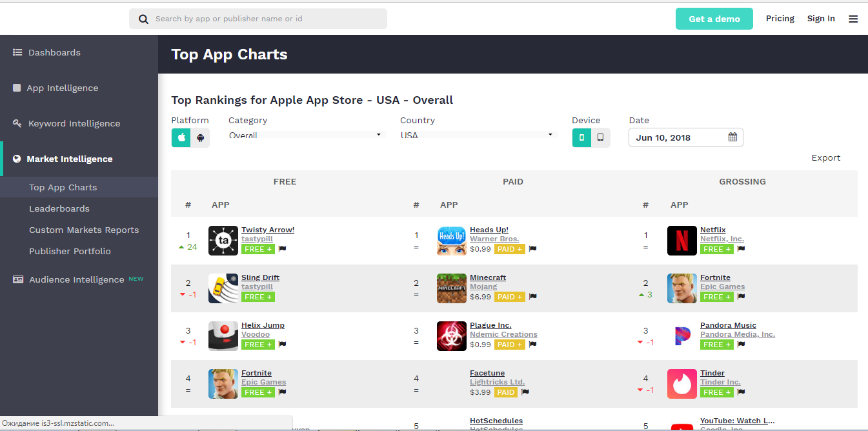Click the Get a demo button

click(714, 19)
